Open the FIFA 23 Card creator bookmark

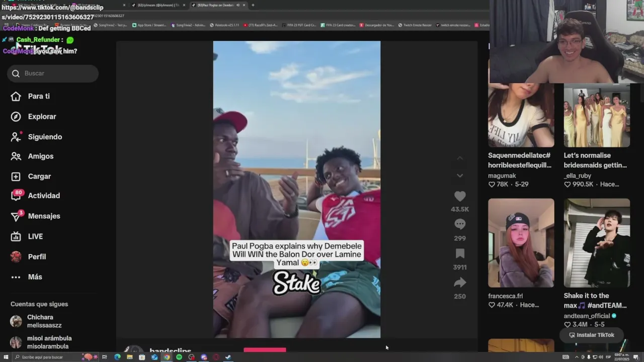click(339, 25)
